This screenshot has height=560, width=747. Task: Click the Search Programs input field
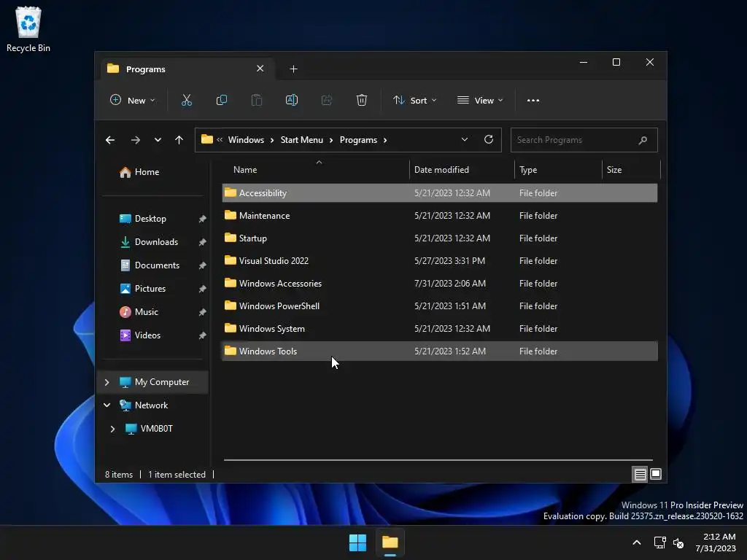point(584,140)
